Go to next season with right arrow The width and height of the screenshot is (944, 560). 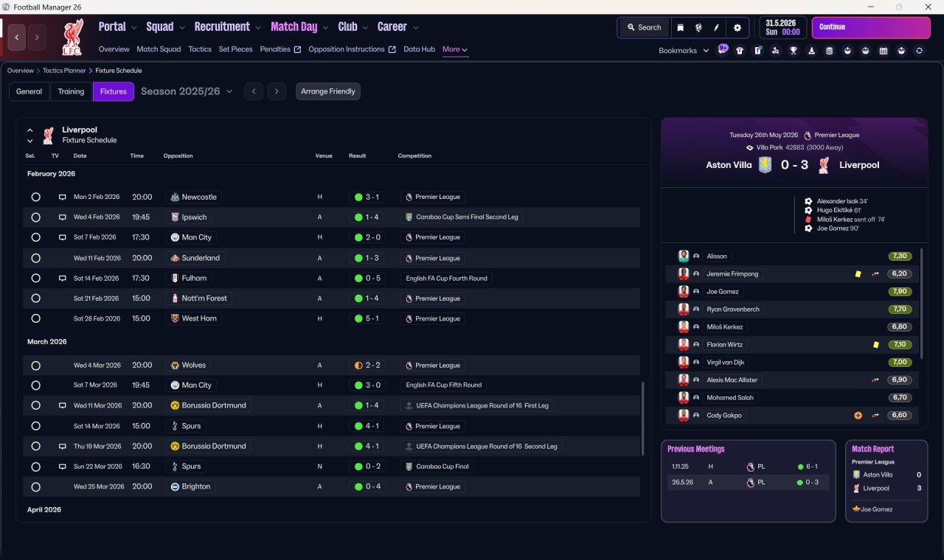(x=277, y=91)
